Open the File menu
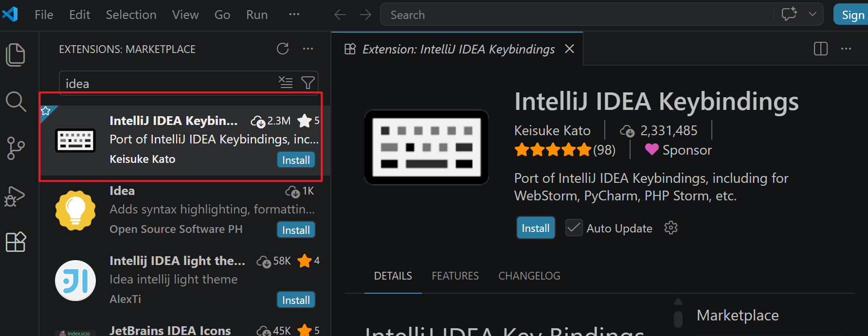The image size is (868, 336). click(44, 15)
